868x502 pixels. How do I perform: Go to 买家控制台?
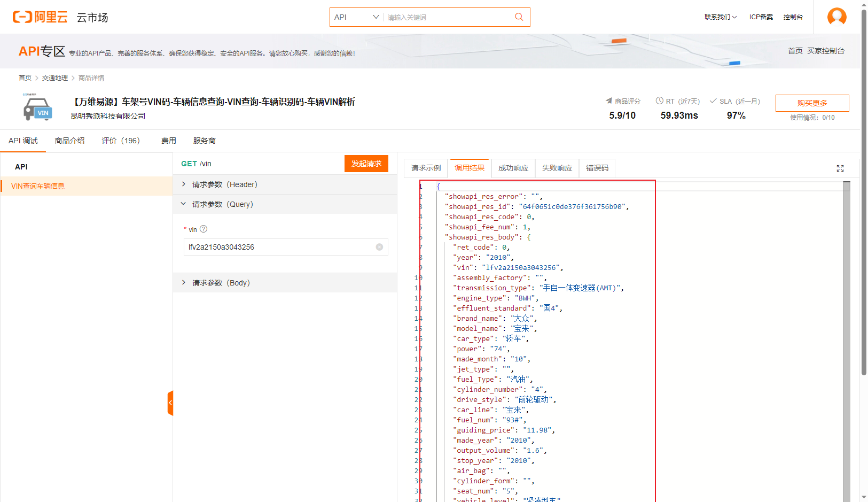click(x=826, y=51)
